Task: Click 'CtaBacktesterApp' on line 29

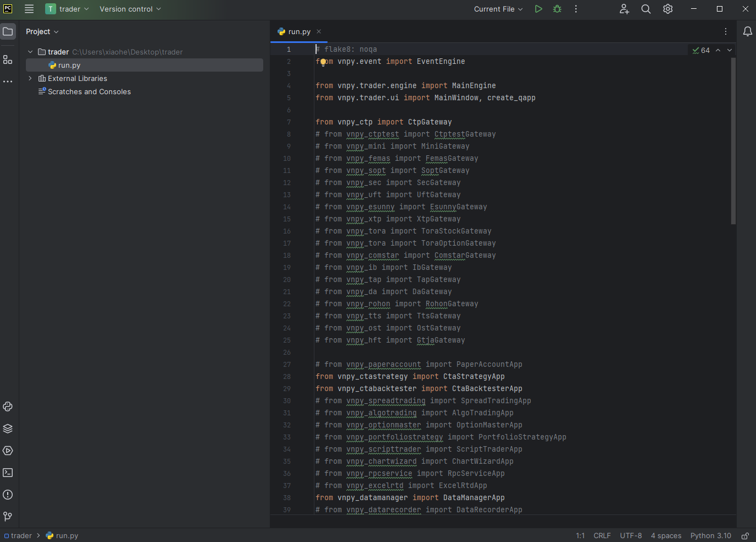Action: [487, 389]
